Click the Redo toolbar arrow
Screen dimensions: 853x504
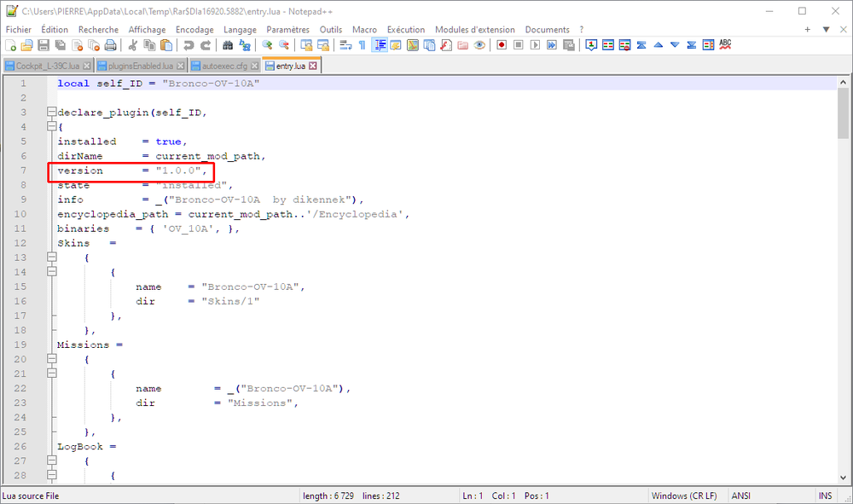[x=206, y=45]
